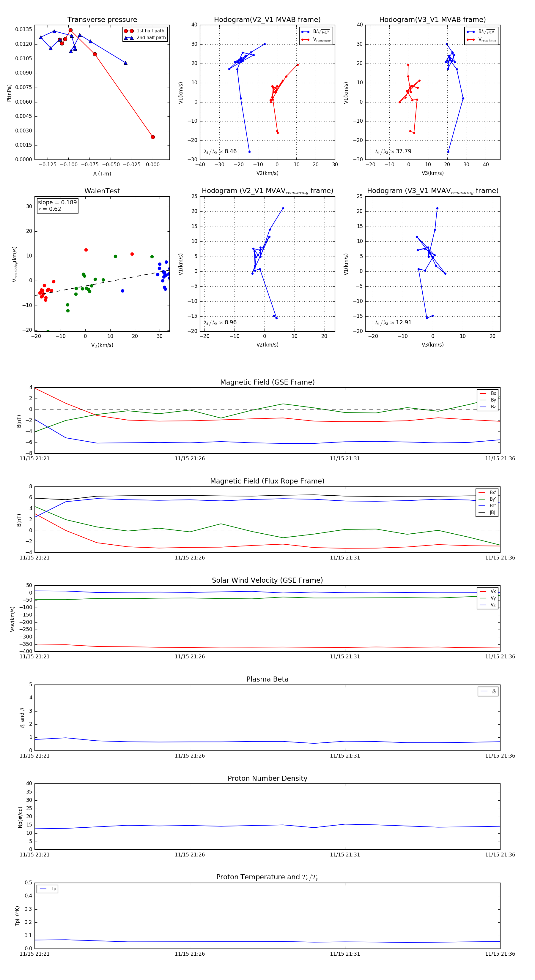Viewport: 535px width, 980px height.
Task: Click the 'Magnetic Field (Flux Rope Frame)' title
Action: (267, 481)
